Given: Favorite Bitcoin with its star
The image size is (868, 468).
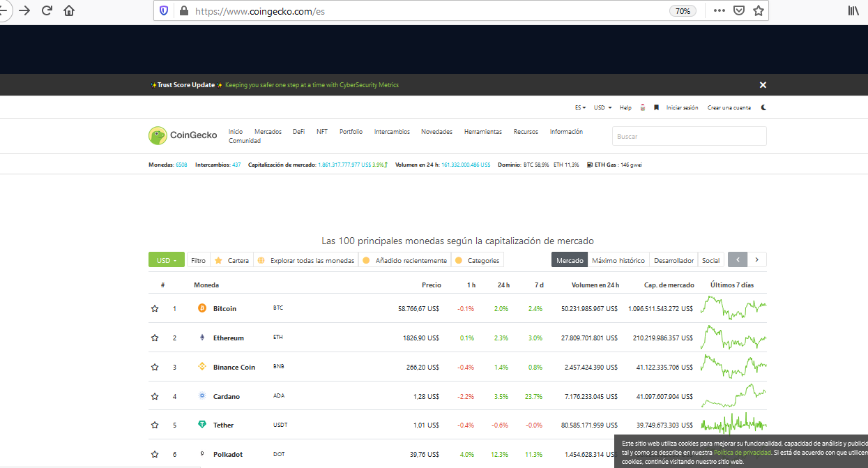Looking at the screenshot, I should (155, 308).
